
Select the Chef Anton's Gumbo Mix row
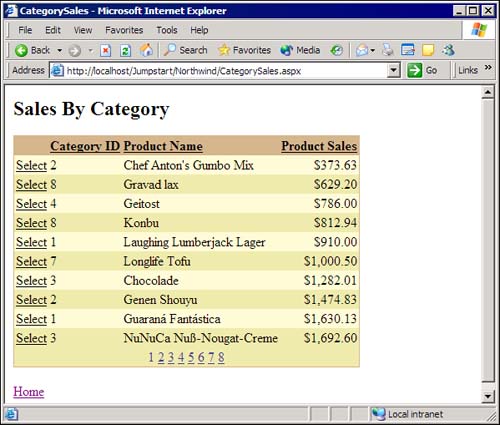point(31,165)
